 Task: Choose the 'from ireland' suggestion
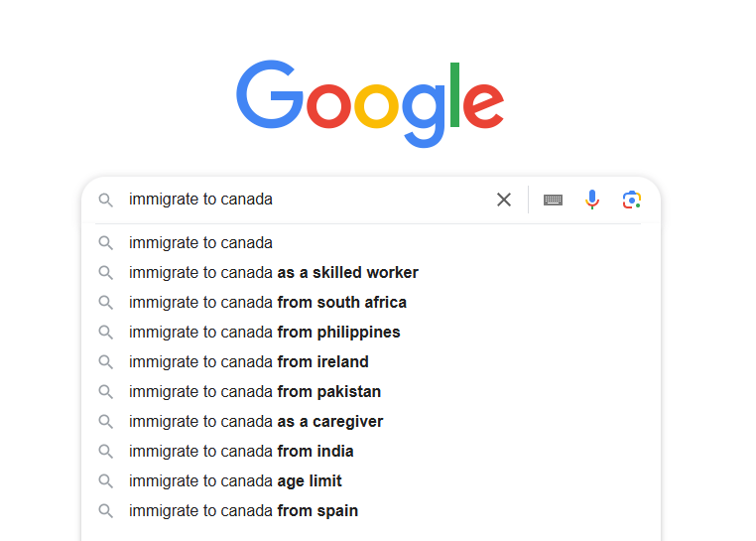[249, 362]
